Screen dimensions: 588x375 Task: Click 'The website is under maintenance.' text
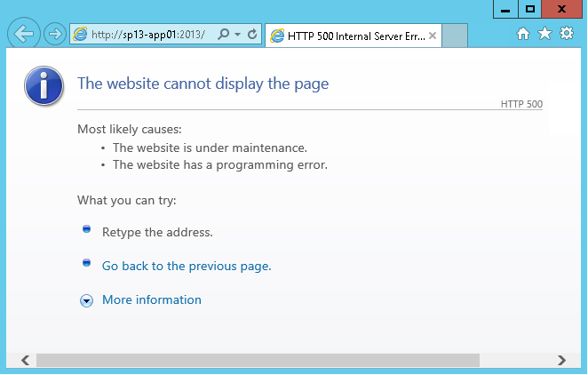210,148
